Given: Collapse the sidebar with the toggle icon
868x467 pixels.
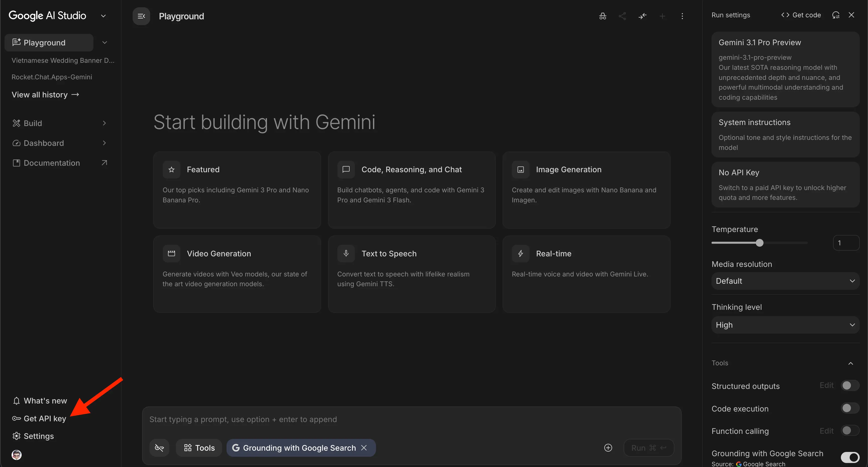Looking at the screenshot, I should coord(141,16).
